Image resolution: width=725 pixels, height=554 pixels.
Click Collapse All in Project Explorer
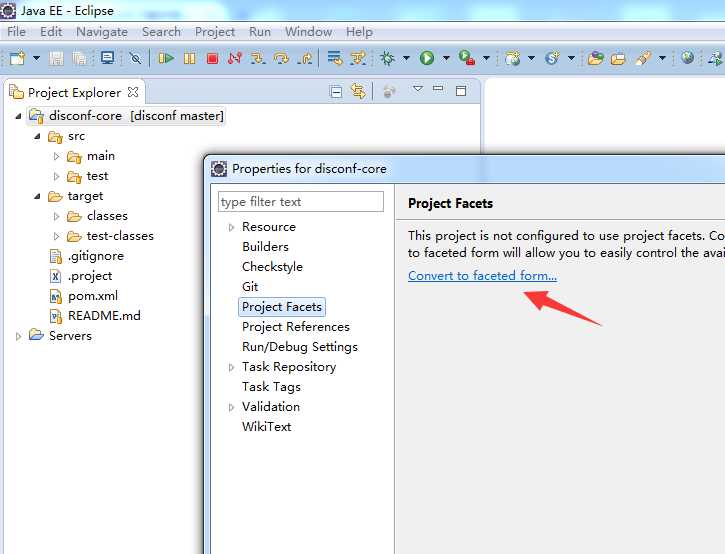coord(336,92)
